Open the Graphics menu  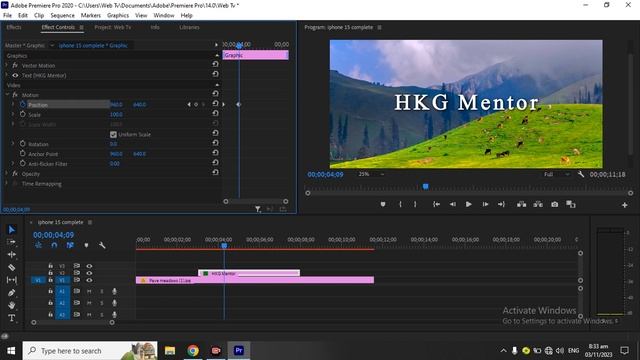coord(118,15)
